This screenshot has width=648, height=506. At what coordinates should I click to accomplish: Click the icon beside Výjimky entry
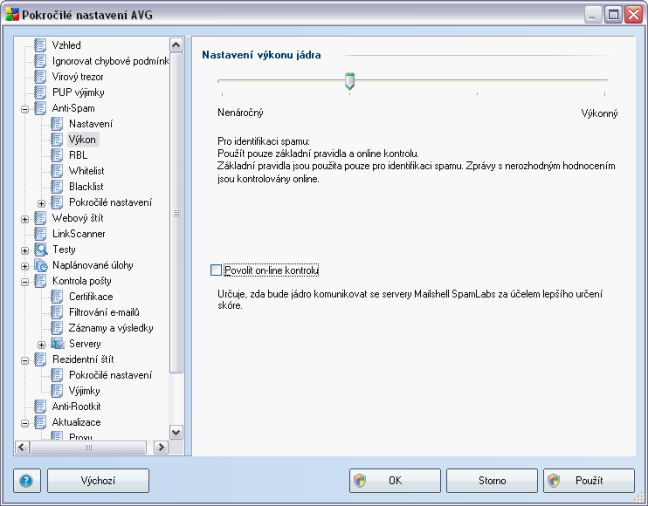point(57,391)
